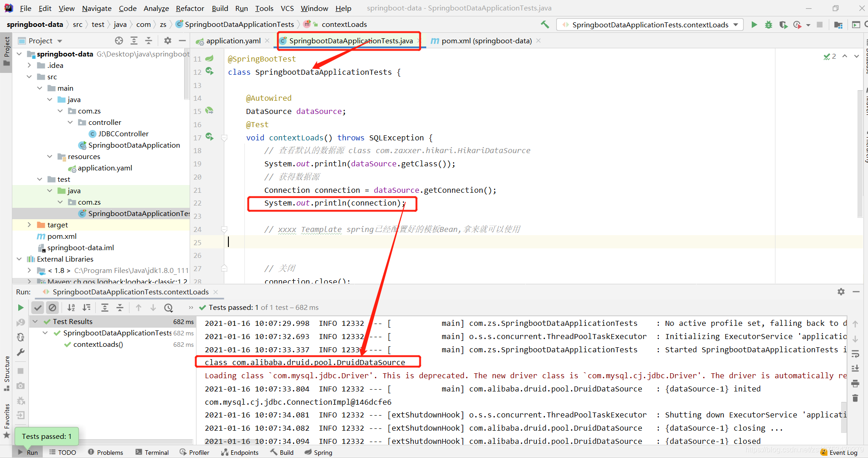Hide the Project tool window
The image size is (868, 458).
[x=182, y=41]
